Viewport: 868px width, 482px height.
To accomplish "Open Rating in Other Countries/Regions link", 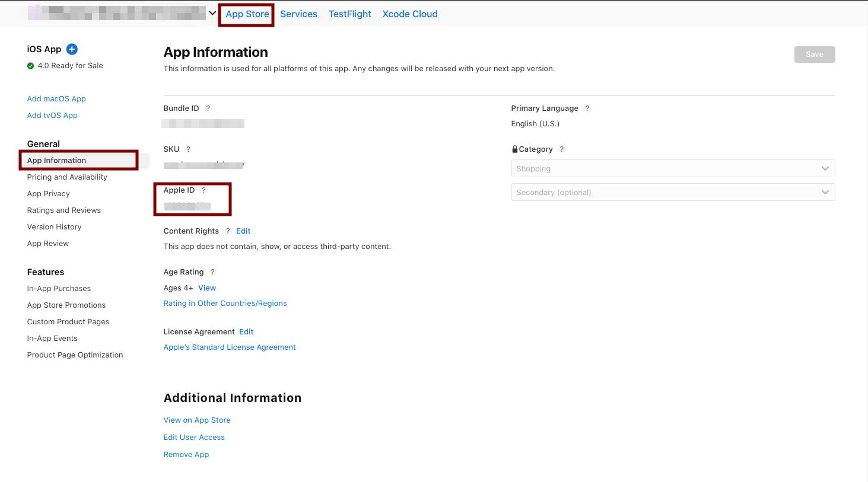I will point(225,304).
